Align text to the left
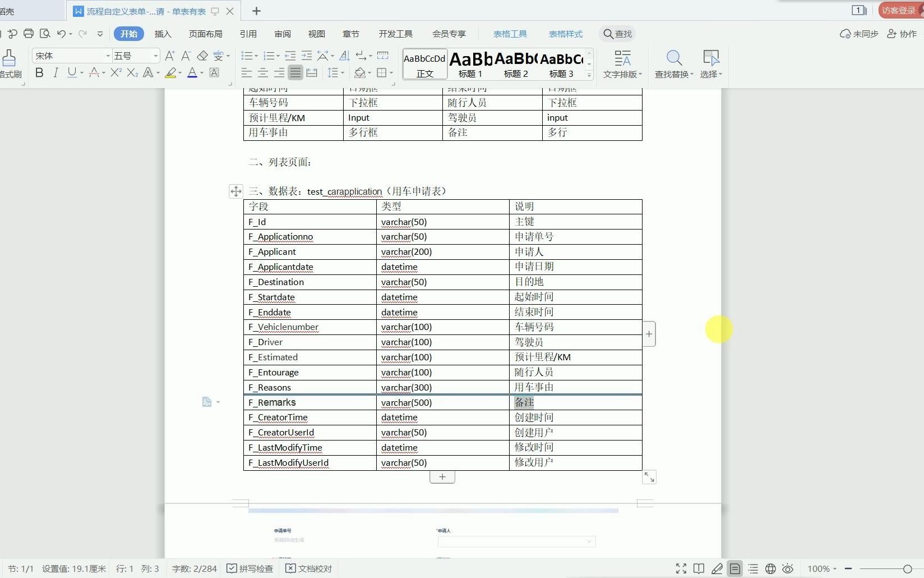The image size is (924, 578). coord(246,72)
